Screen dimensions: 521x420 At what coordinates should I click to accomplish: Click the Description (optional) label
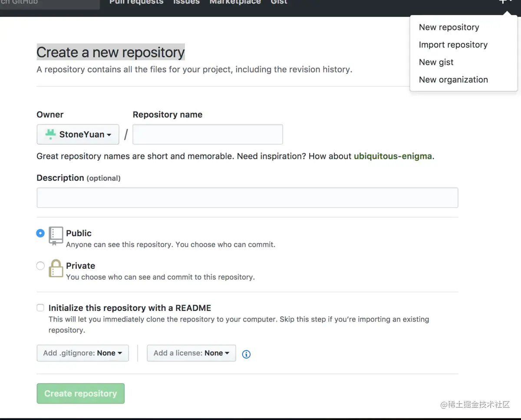79,178
